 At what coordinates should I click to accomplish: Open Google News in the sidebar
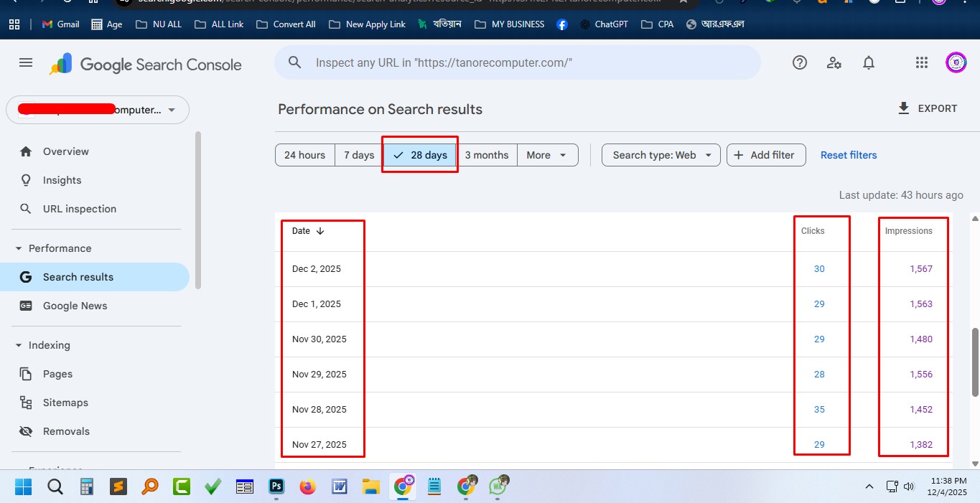75,306
